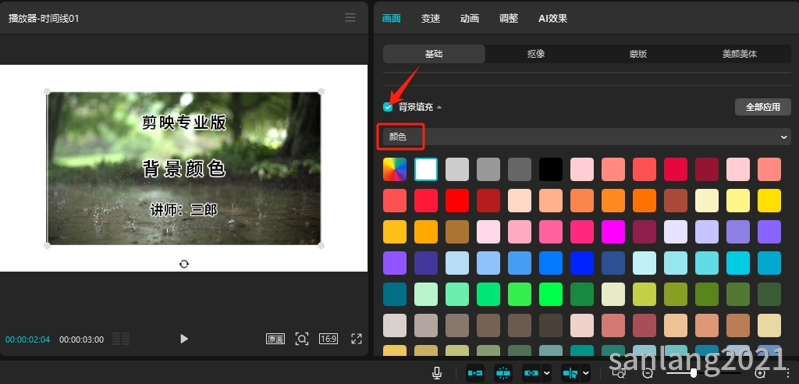Image resolution: width=799 pixels, height=384 pixels.
Task: Toggle the main track magnet icon
Action: pos(475,373)
